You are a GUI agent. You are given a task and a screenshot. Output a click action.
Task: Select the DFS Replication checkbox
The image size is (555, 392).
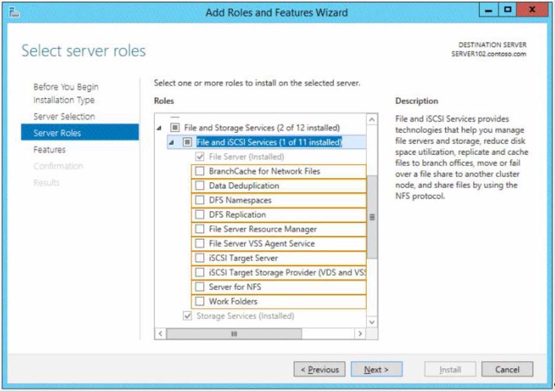click(200, 215)
